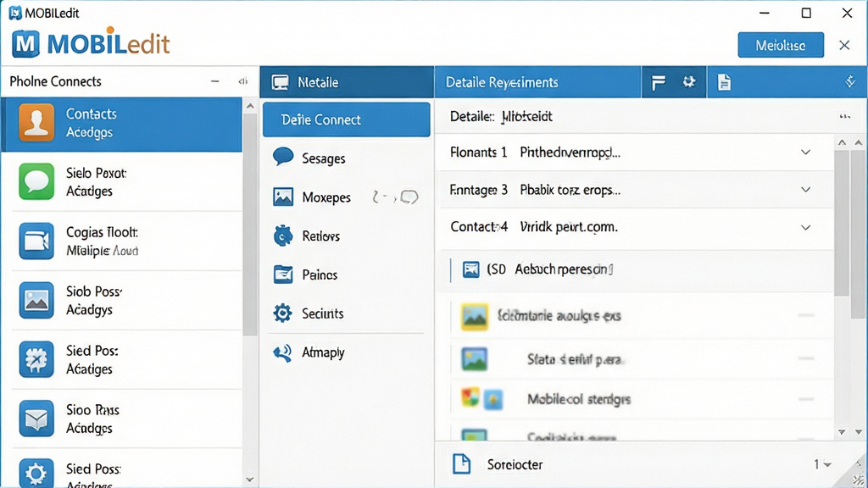Click the gear icon in Detaile header
Viewport: 868px width, 488px height.
688,82
